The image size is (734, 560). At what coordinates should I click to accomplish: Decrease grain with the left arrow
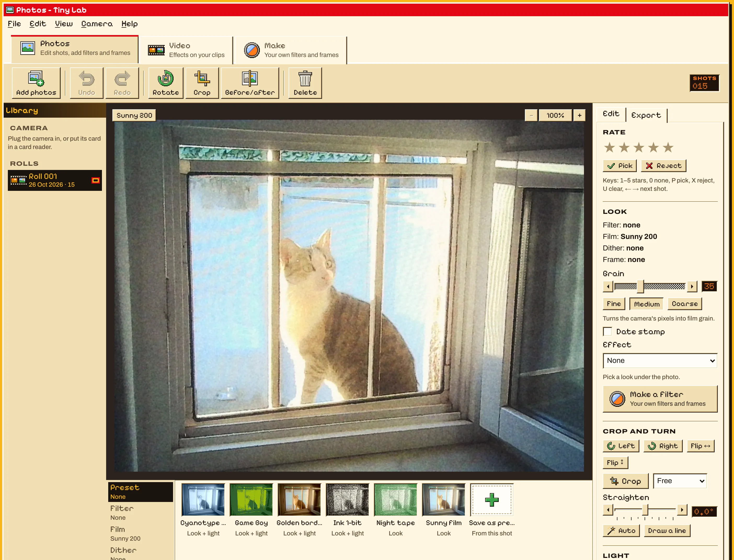point(608,286)
